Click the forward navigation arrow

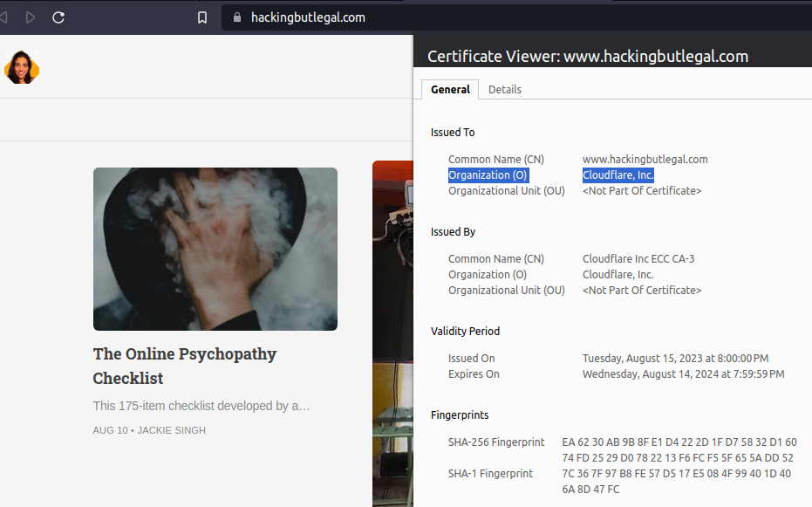pos(31,17)
